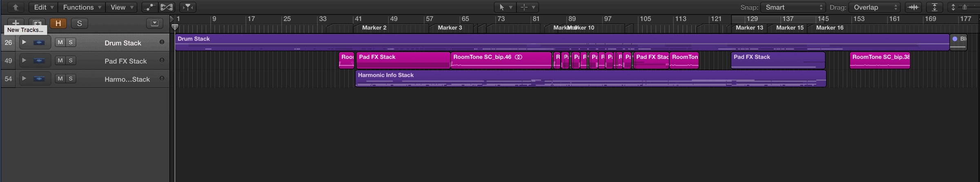The height and width of the screenshot is (182, 980).
Task: Click Marker 16 in the marker lane
Action: [830, 28]
